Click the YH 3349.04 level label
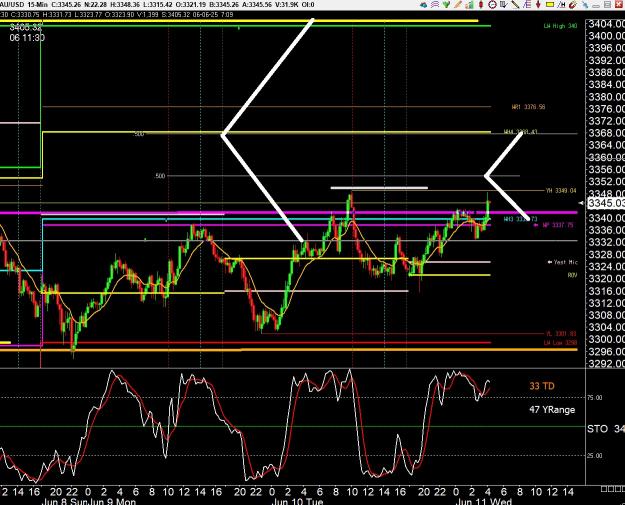 561,191
